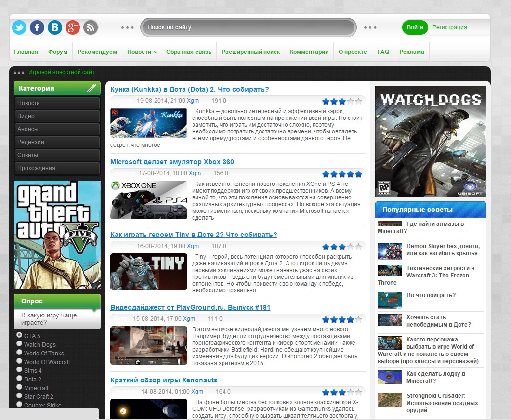Open the Google Plus social icon
The width and height of the screenshot is (511, 420).
pos(73,27)
